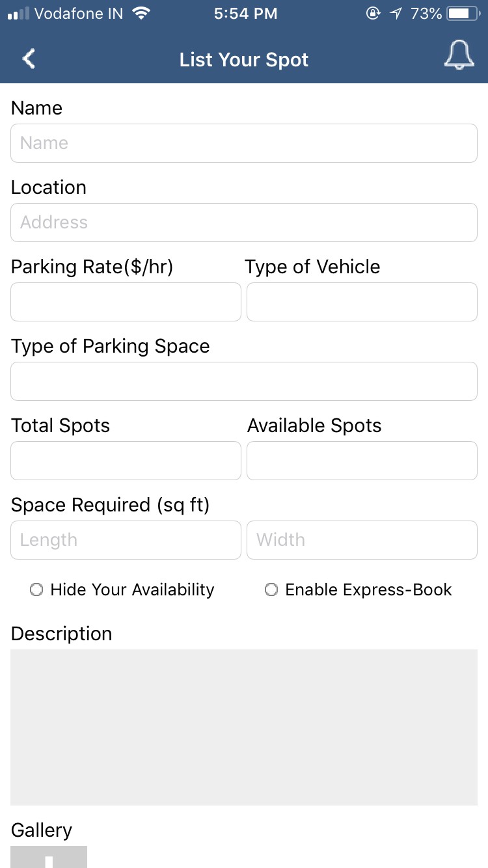Tap the Parking Rate input box
Image resolution: width=488 pixels, height=868 pixels.
pyautogui.click(x=126, y=302)
